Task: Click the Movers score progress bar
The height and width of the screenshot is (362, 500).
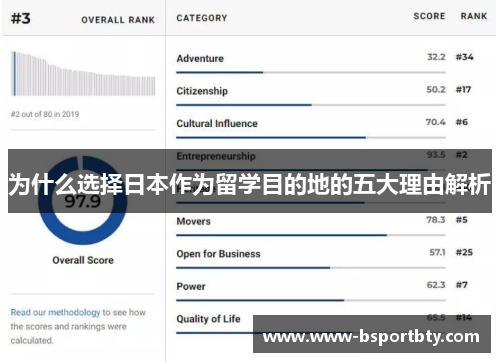Action: point(311,235)
